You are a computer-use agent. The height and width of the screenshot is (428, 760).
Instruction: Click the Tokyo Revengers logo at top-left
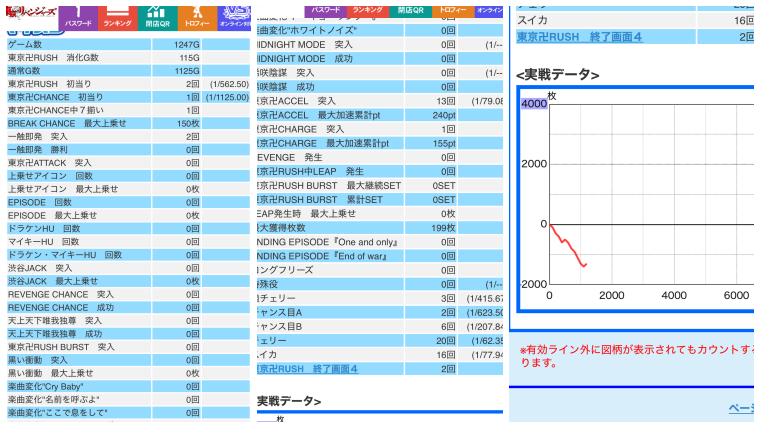point(28,14)
